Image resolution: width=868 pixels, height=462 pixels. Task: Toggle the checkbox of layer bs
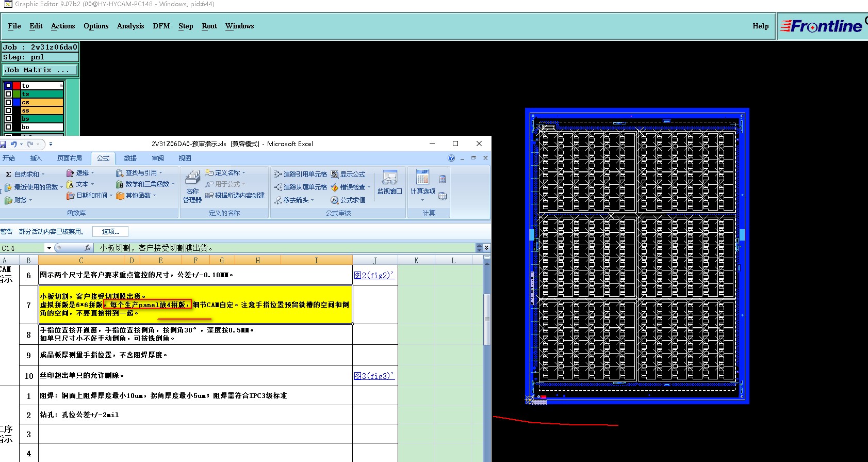[8, 119]
